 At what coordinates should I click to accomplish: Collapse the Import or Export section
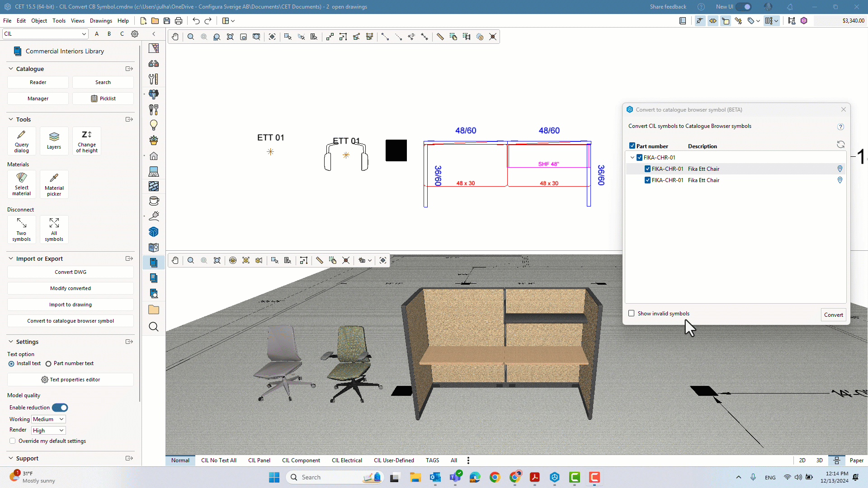pos(11,258)
